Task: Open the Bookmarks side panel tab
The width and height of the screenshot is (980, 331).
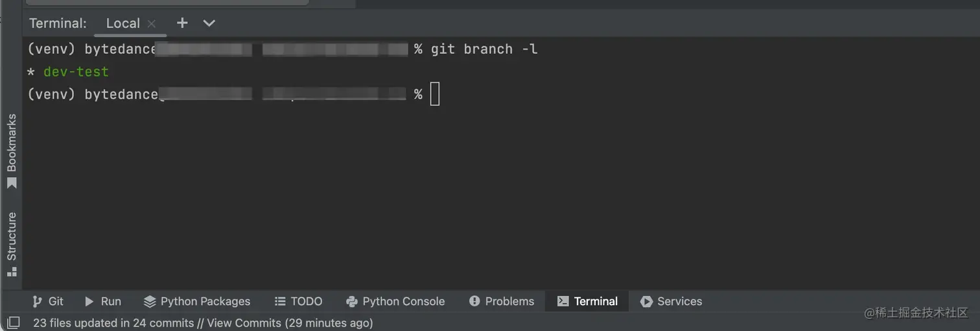Action: [12, 149]
